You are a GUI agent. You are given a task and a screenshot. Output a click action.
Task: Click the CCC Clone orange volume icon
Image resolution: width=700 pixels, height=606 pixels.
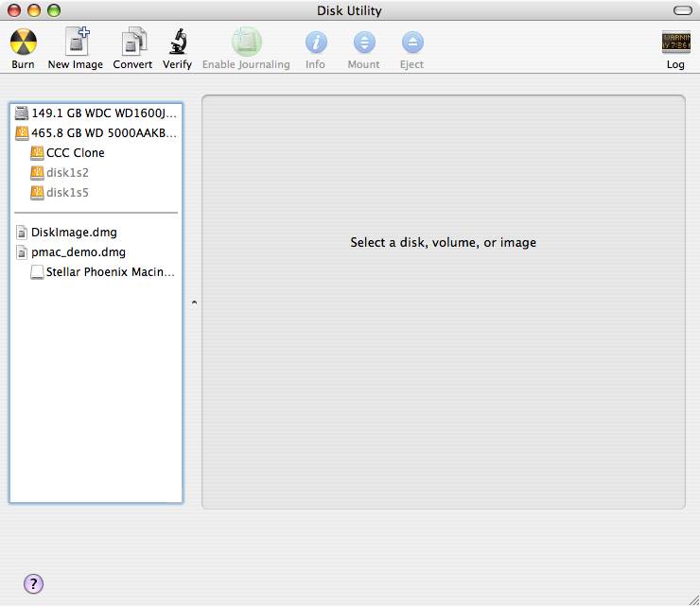coord(37,153)
